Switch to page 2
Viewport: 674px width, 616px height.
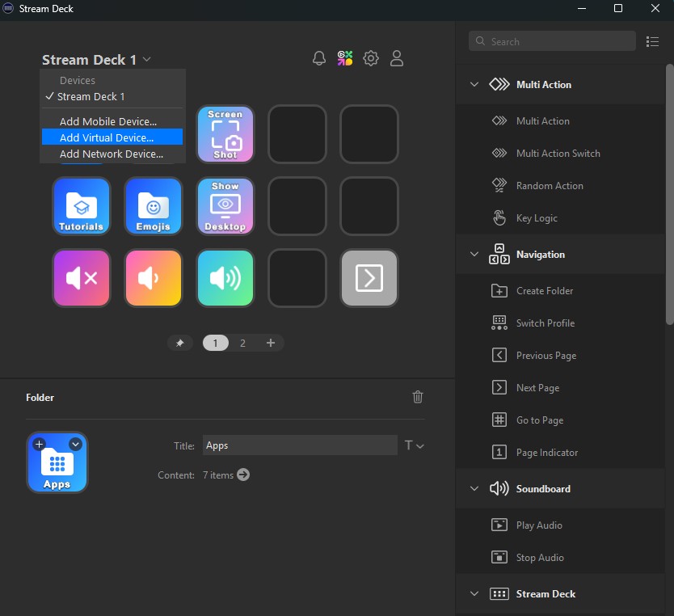click(242, 343)
